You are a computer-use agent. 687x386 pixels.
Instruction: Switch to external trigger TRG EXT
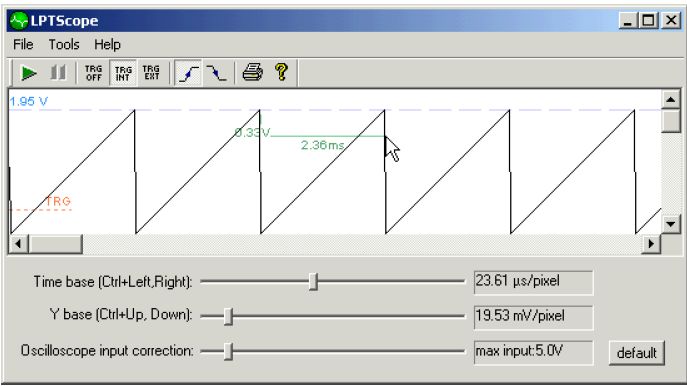click(152, 73)
